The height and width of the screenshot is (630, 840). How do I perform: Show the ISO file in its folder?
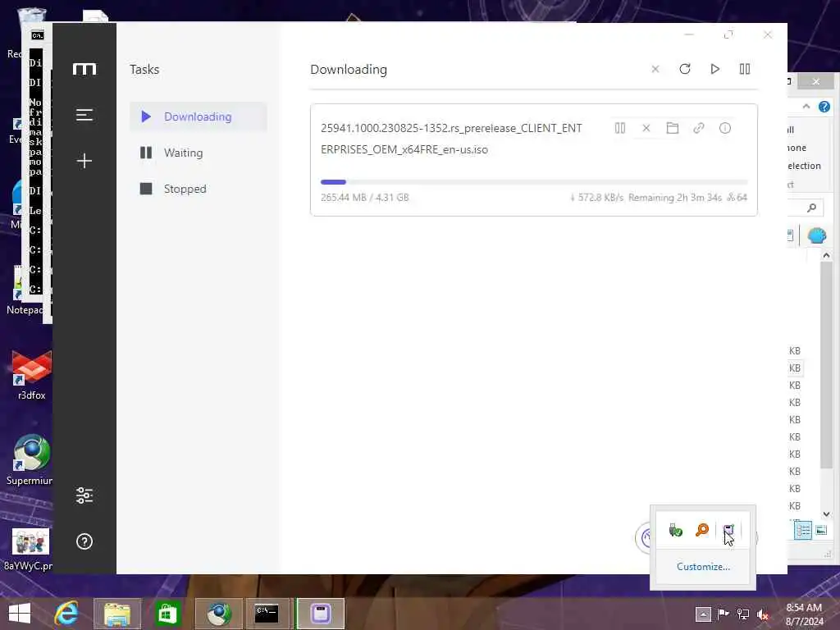click(x=673, y=128)
